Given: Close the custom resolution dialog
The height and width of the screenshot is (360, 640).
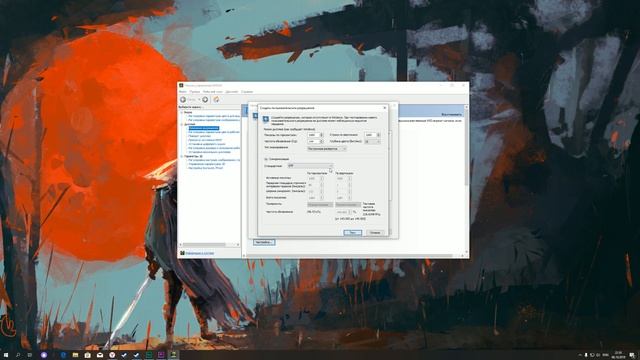Looking at the screenshot, I should click(384, 108).
